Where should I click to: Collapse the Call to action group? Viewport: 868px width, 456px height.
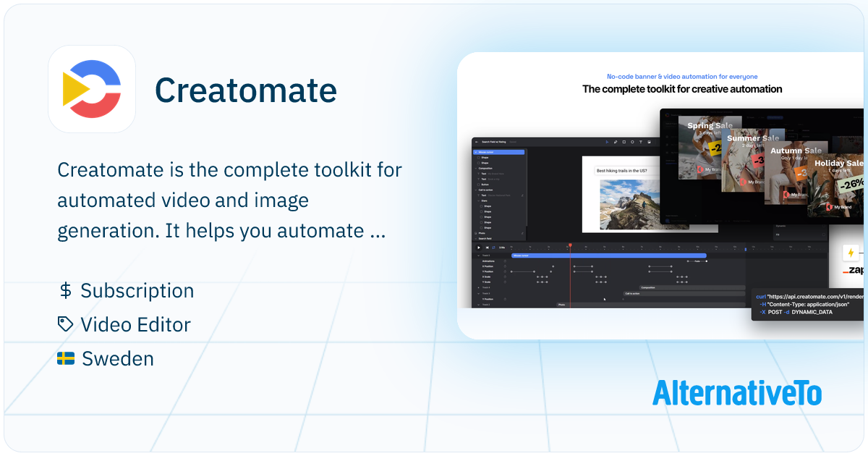(476, 190)
